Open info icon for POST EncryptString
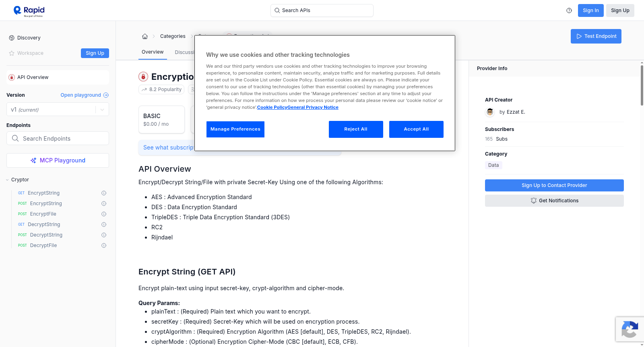Screen dimensions: 644x347 [x=104, y=204]
